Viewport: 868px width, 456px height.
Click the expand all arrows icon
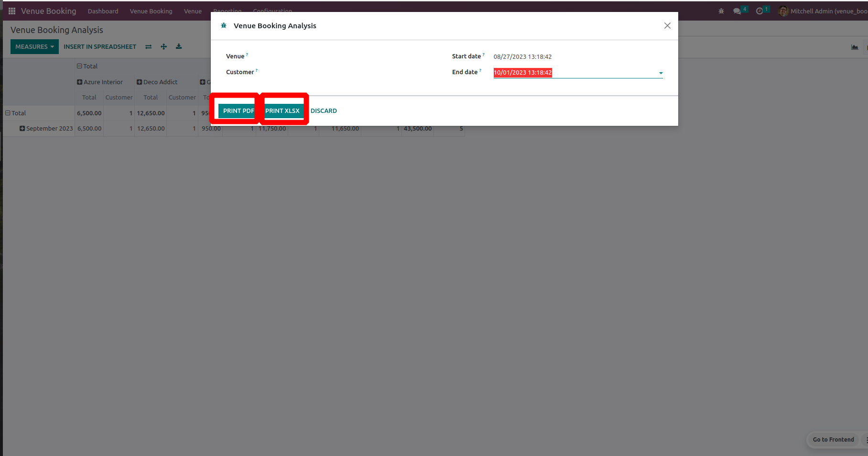point(164,46)
